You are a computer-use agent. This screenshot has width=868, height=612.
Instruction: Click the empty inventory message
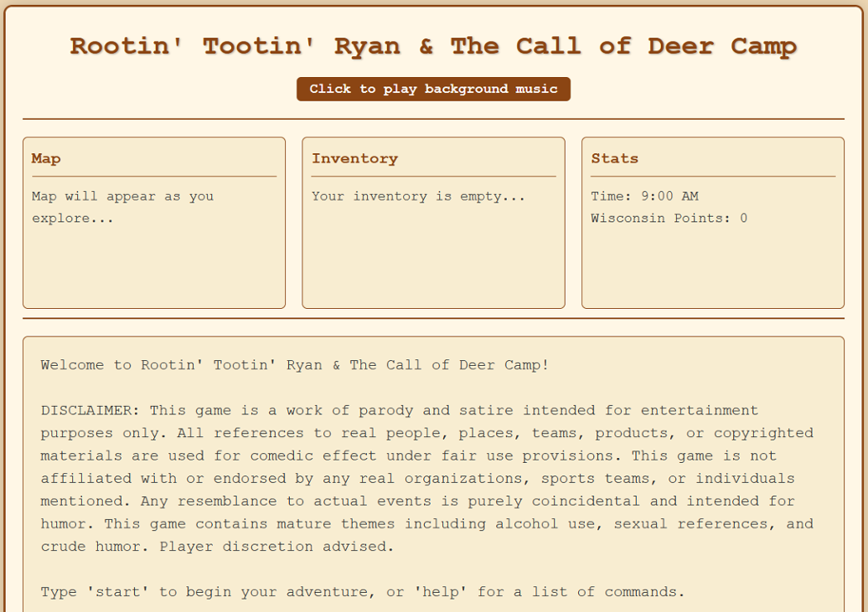tap(418, 196)
